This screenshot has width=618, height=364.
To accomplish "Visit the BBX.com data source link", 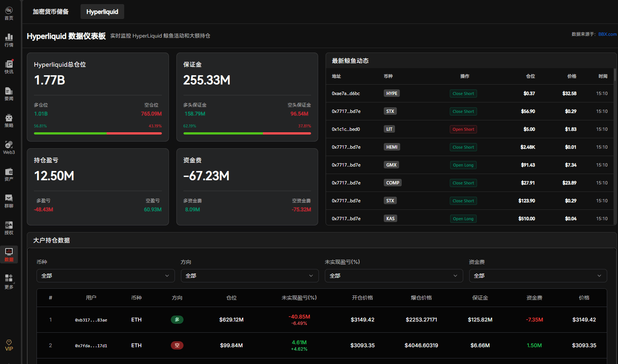I will pyautogui.click(x=606, y=34).
